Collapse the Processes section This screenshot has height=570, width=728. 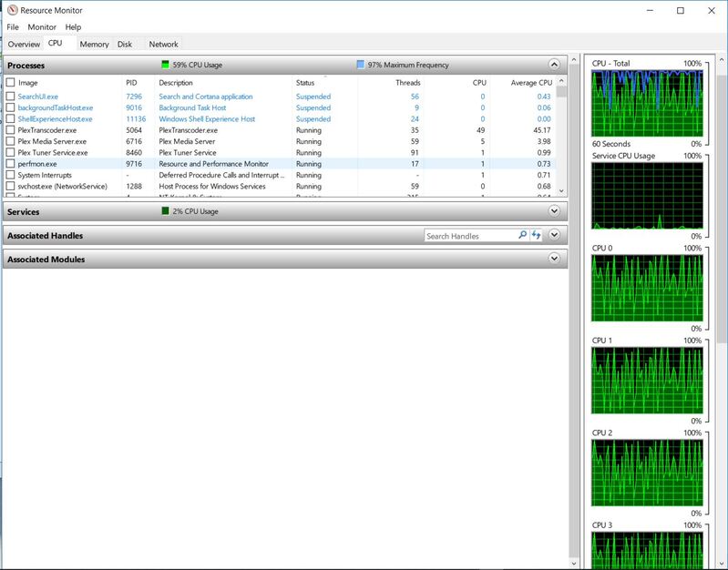pos(554,65)
